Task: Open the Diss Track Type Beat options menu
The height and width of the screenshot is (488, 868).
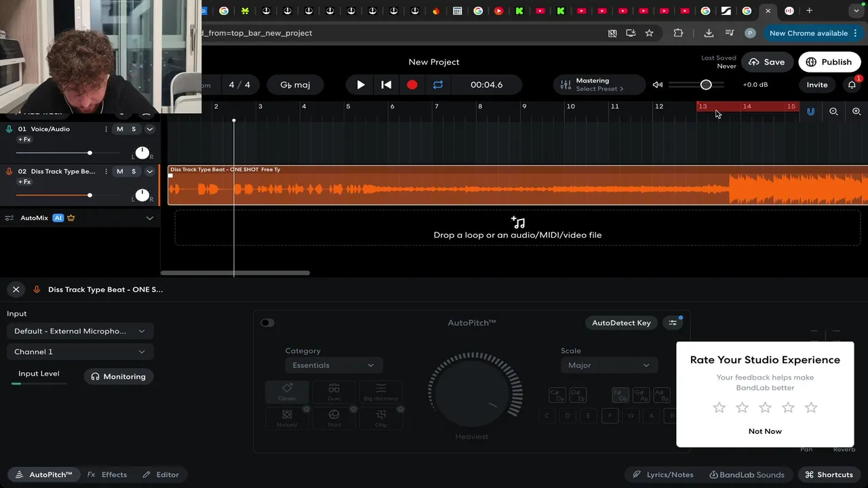Action: click(x=106, y=171)
